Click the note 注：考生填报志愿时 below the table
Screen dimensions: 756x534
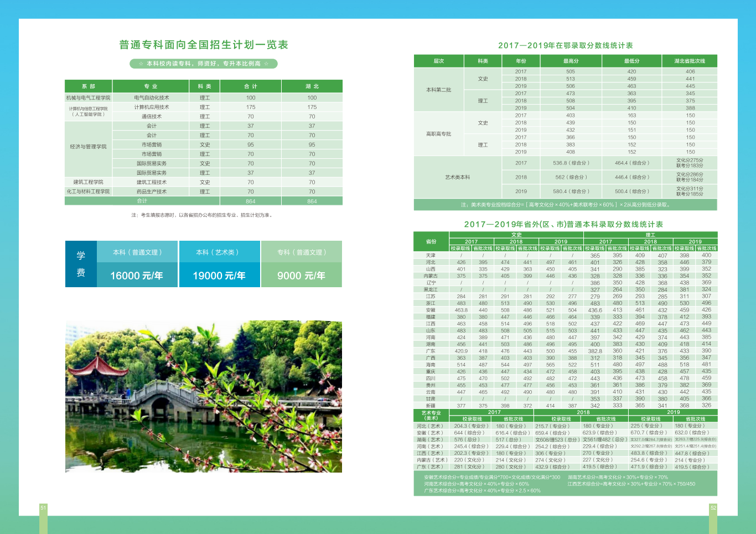click(x=203, y=215)
